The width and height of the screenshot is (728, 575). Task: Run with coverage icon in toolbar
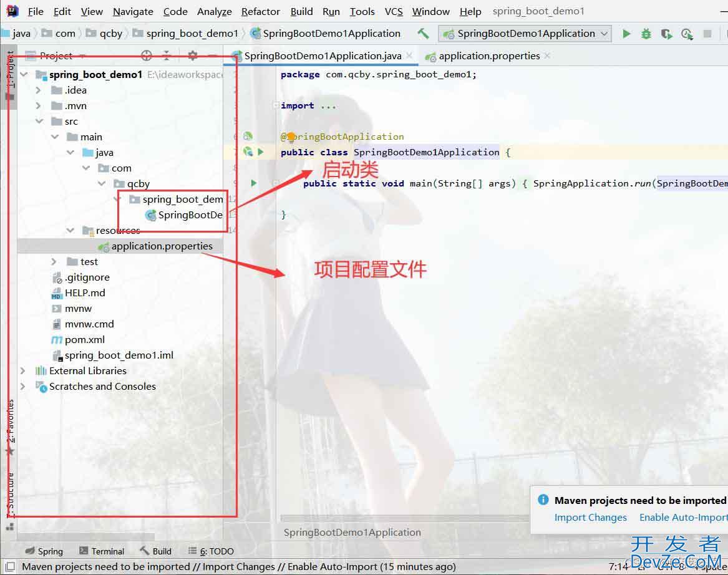667,34
